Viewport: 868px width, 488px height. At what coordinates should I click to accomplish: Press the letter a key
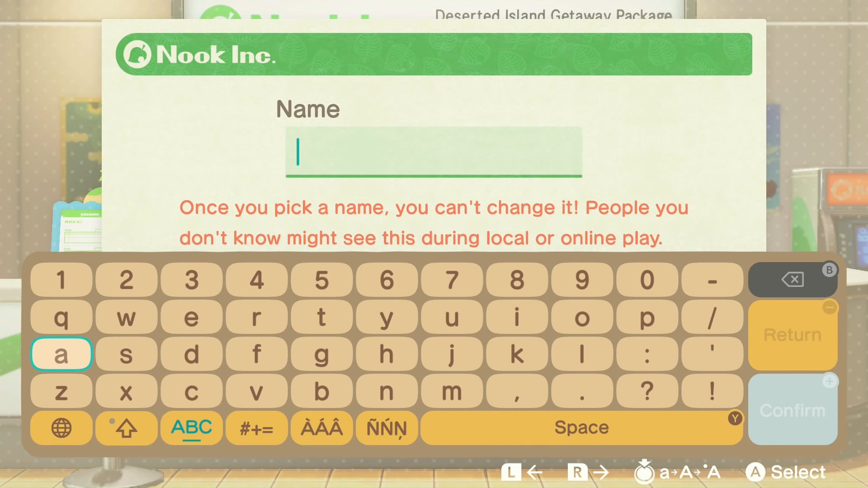(61, 354)
